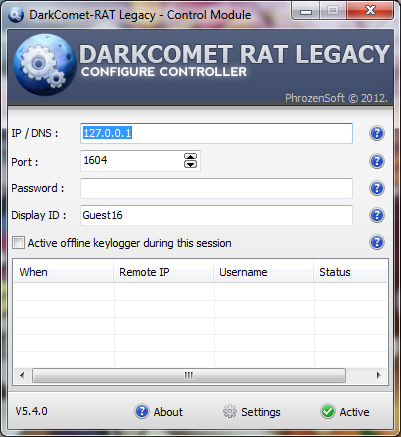Click the Username column header
Viewport: 401px width, 437px height.
[x=263, y=272]
